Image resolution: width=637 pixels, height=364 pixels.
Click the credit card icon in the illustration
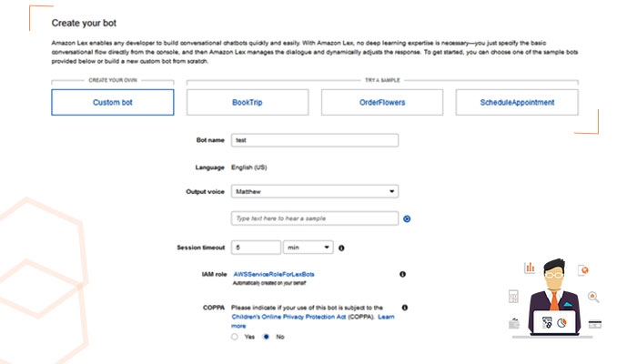point(596,324)
